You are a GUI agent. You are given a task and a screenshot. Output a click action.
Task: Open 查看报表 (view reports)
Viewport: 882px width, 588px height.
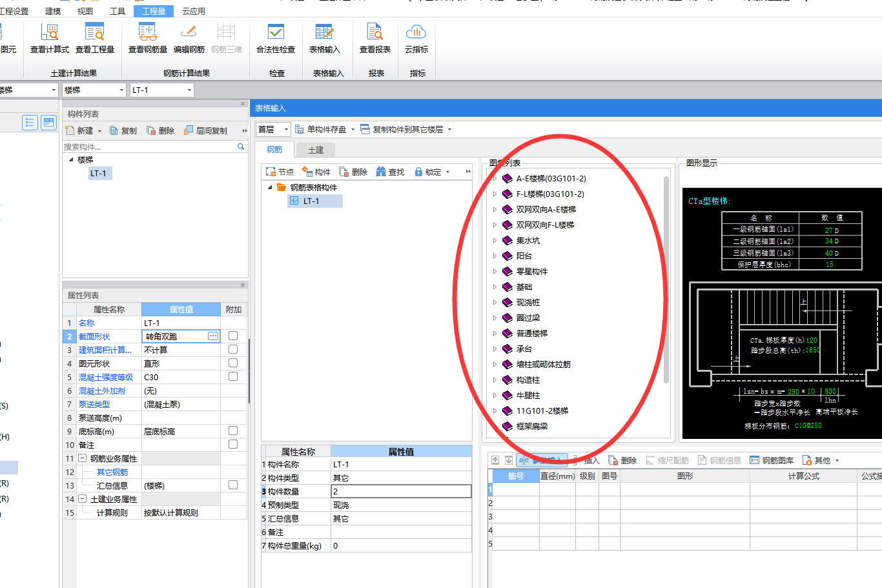point(375,38)
